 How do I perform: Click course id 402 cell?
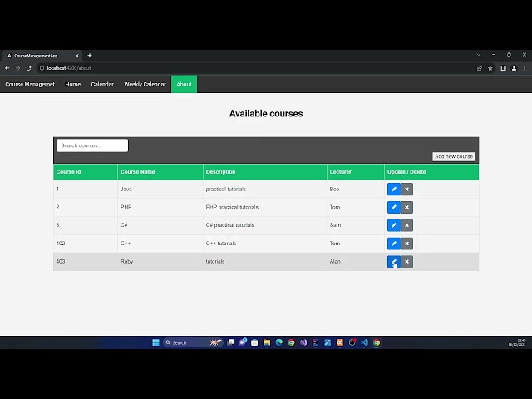click(x=86, y=244)
